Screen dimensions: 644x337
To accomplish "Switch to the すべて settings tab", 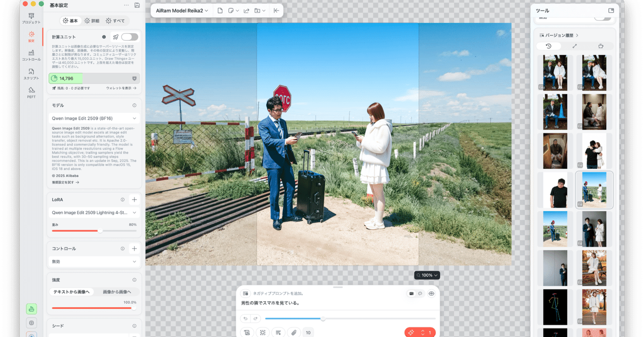I will tap(115, 21).
